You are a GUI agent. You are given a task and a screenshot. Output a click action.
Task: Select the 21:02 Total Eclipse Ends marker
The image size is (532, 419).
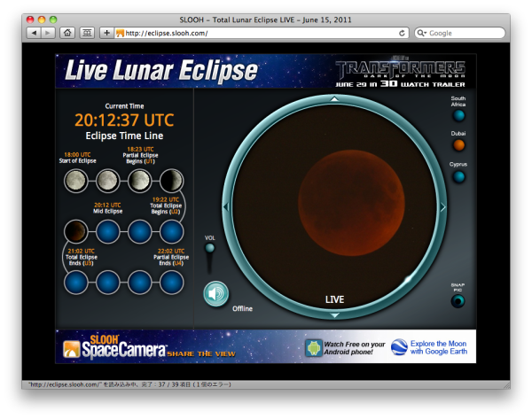(x=76, y=282)
